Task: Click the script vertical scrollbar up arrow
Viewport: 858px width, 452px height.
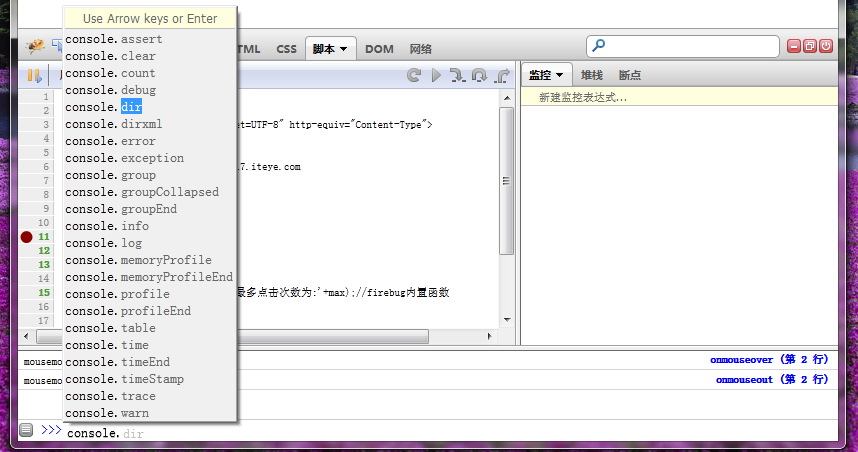Action: coord(507,98)
